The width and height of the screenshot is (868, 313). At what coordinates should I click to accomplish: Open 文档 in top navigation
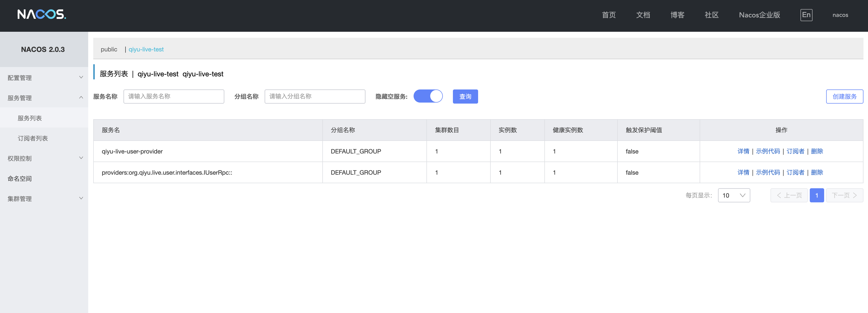pyautogui.click(x=643, y=15)
